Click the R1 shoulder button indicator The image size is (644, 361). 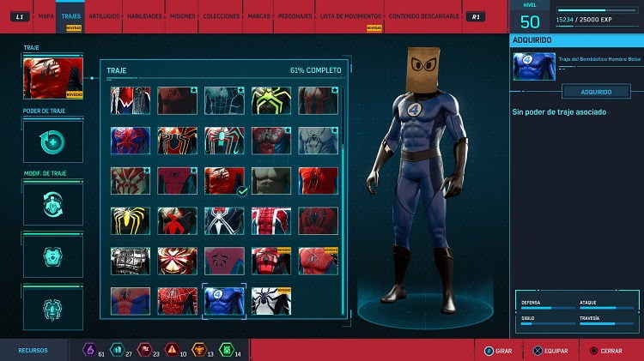(476, 17)
